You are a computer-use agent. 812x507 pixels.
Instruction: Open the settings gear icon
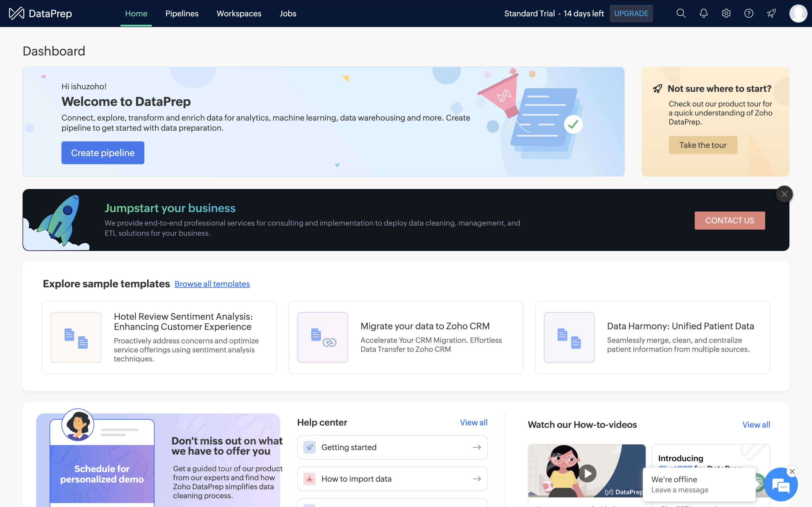click(x=726, y=14)
